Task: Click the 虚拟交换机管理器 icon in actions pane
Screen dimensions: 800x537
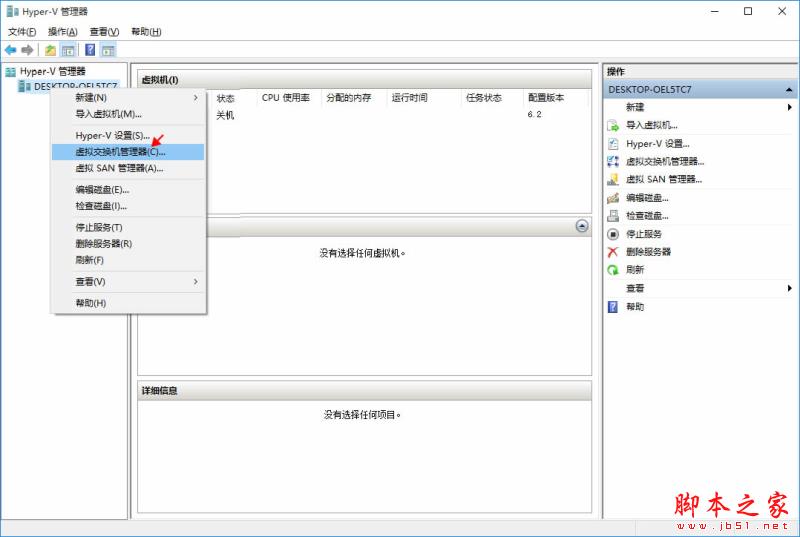Action: [x=613, y=162]
